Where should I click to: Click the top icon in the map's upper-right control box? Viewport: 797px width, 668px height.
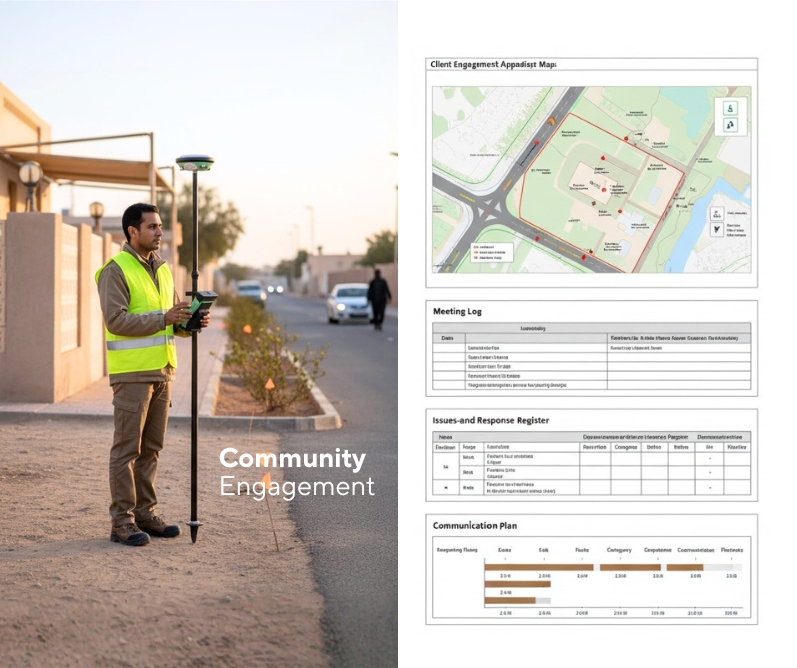(x=730, y=107)
